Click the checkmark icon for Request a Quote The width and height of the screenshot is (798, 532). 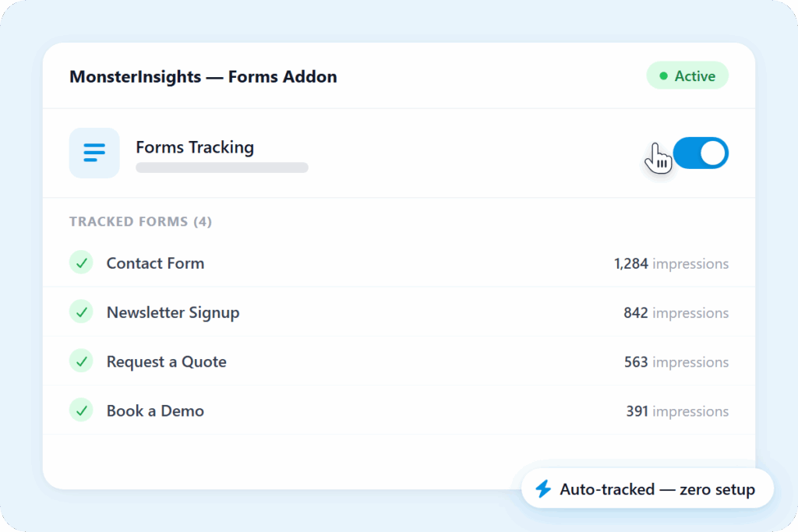[x=81, y=361]
